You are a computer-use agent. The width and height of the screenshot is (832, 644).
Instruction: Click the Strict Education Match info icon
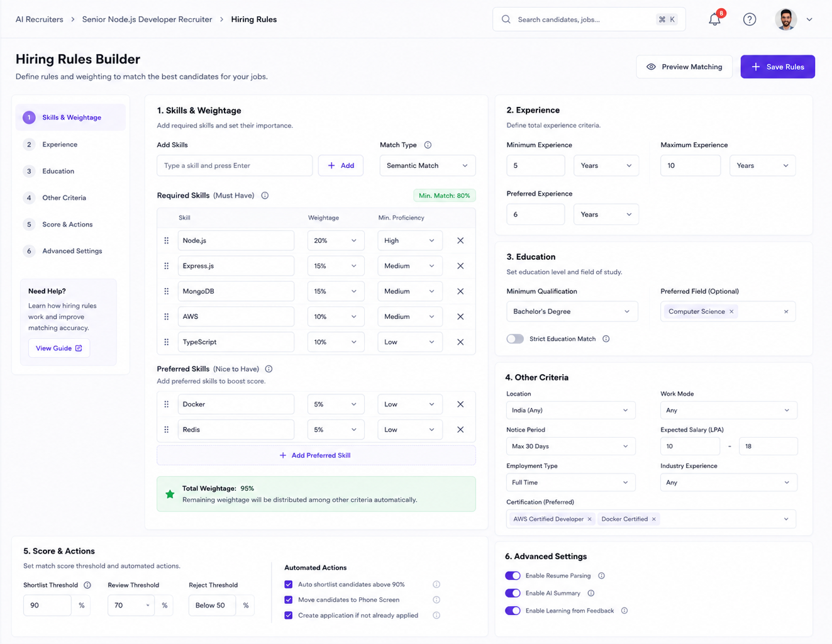point(606,339)
